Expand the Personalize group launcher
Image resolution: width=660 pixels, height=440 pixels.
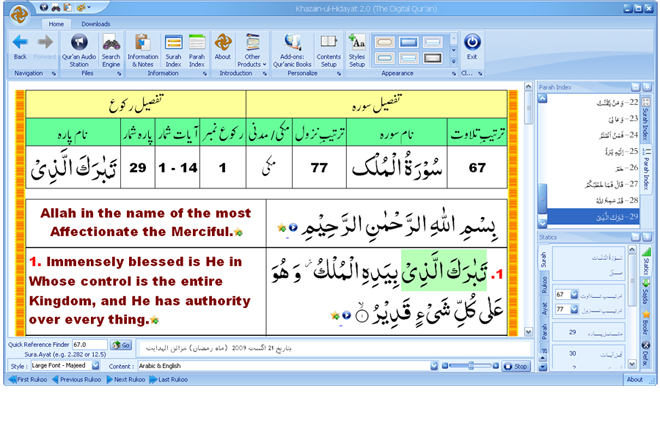pos(339,74)
